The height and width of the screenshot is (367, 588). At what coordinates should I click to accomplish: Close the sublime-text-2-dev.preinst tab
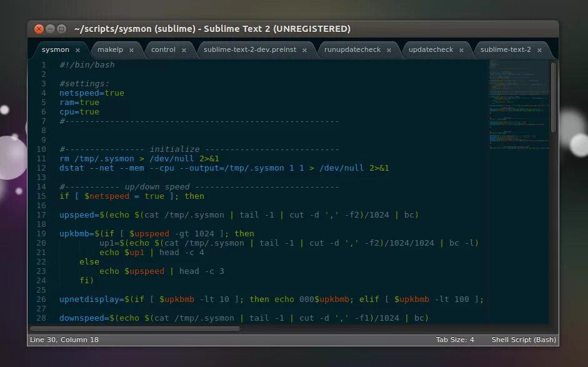[304, 49]
